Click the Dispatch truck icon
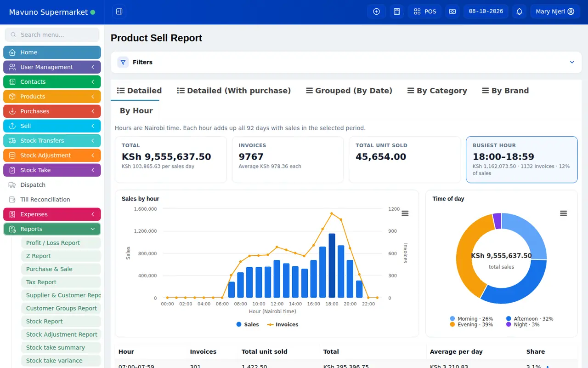This screenshot has width=588, height=368. [12, 185]
